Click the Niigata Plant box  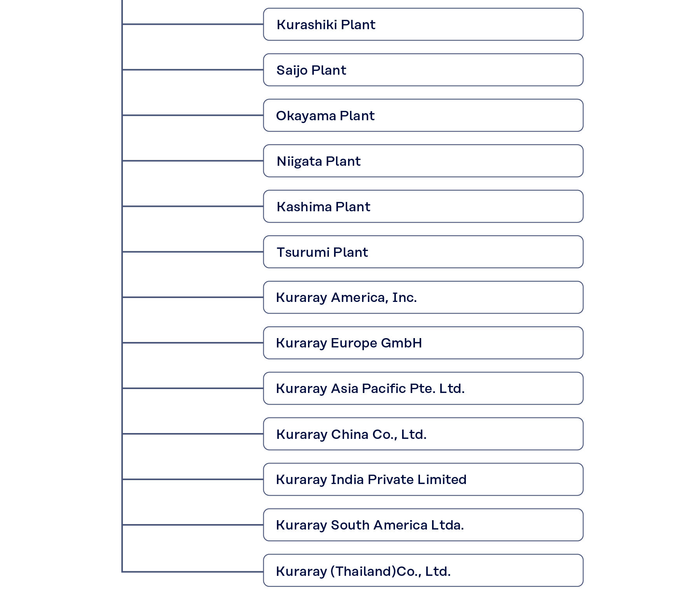click(423, 161)
